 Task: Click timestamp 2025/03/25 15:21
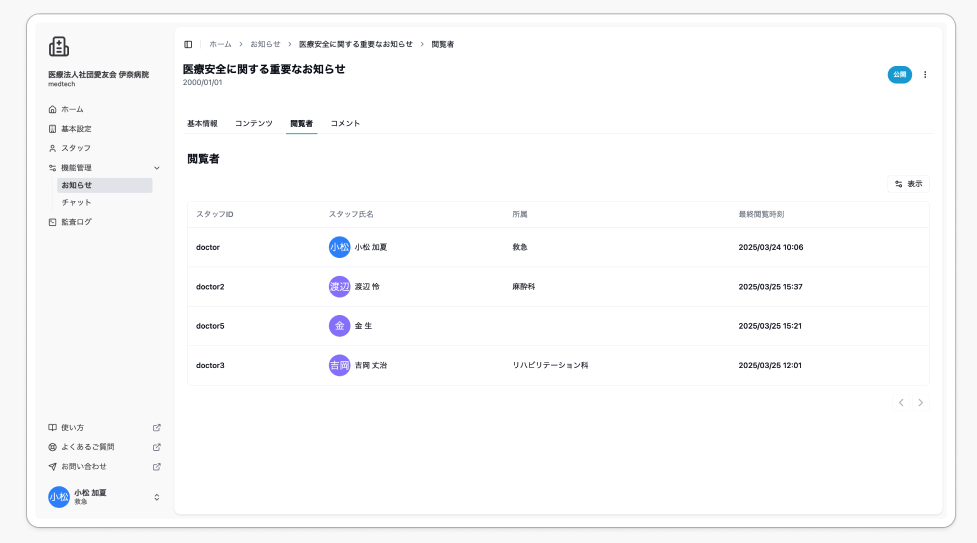(770, 326)
